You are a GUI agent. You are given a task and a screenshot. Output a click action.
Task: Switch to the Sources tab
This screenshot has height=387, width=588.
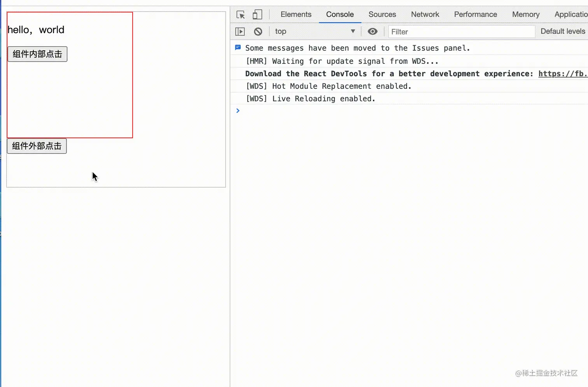pos(382,14)
